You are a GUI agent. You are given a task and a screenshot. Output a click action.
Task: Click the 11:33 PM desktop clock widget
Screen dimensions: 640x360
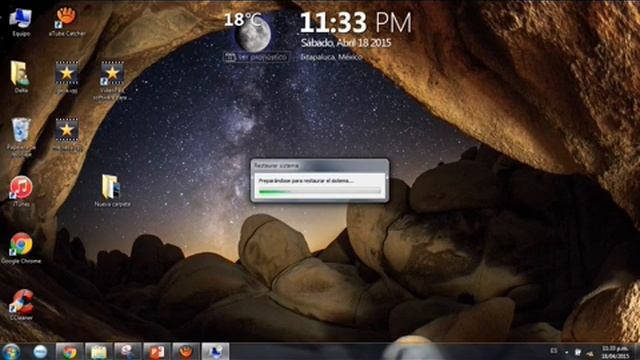coord(356,22)
